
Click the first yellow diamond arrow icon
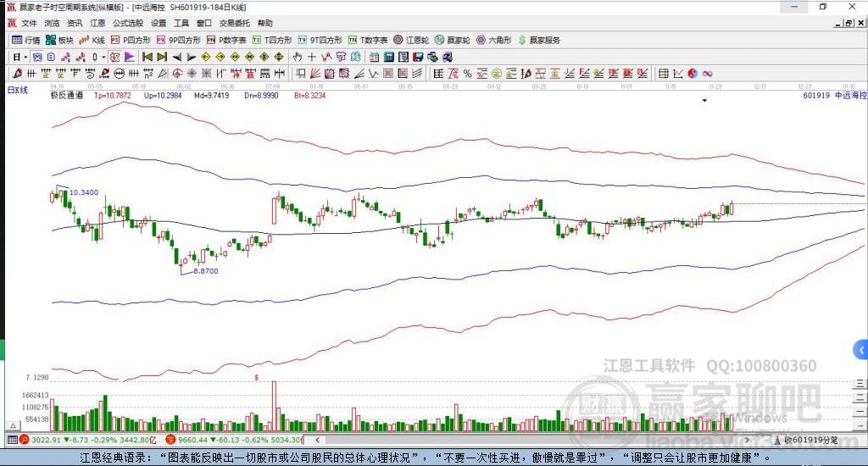coord(206,57)
